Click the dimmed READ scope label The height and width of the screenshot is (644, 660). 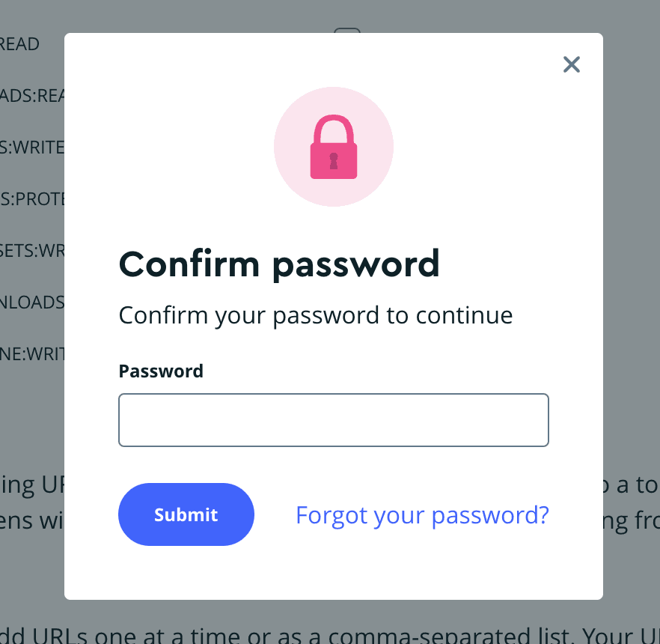pos(19,44)
